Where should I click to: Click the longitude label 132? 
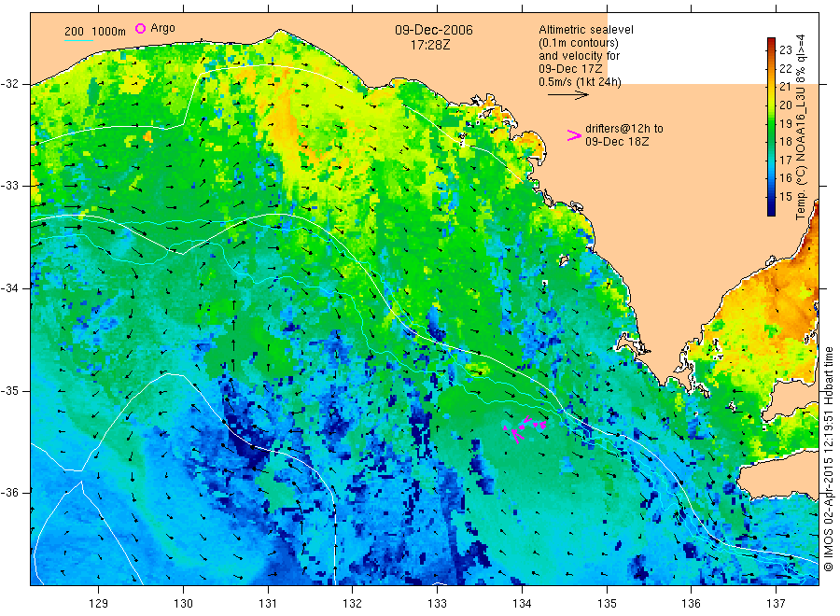(353, 604)
